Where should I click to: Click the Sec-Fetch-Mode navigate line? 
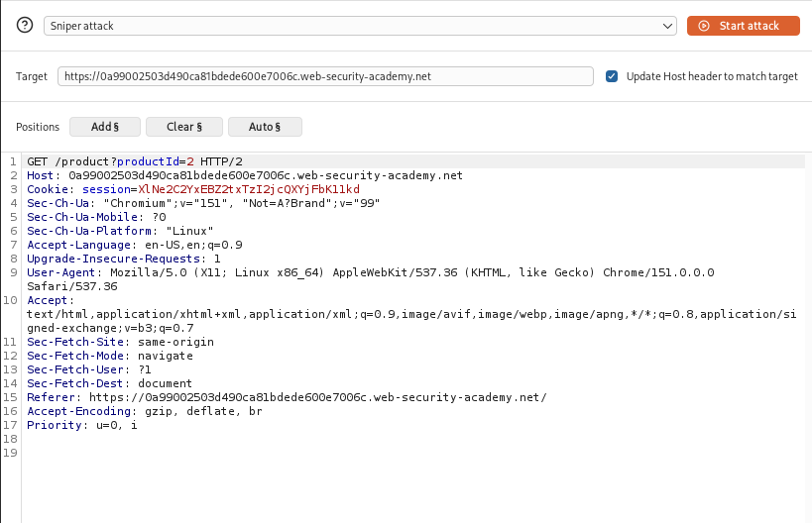click(110, 356)
